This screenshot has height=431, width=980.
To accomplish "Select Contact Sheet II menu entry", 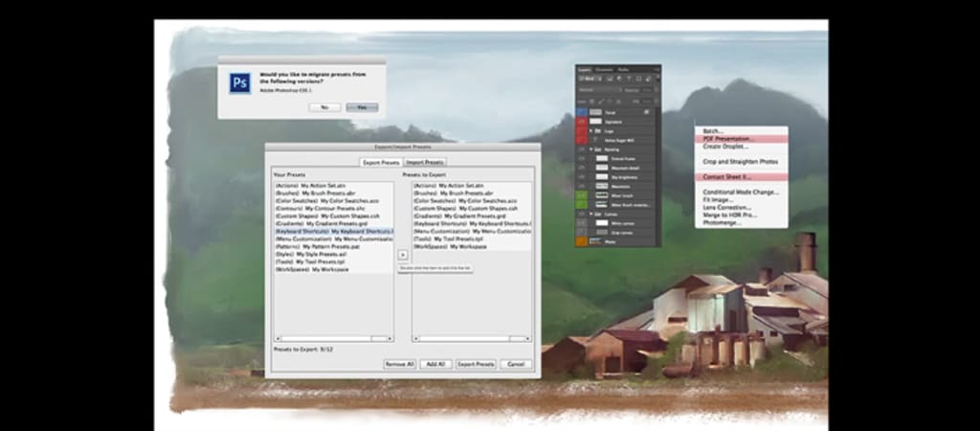I will (727, 176).
